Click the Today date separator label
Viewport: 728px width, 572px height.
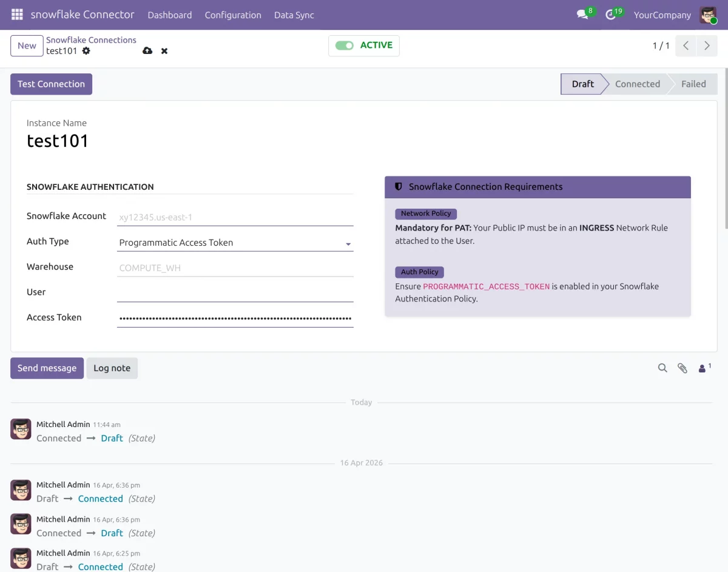[x=362, y=402]
